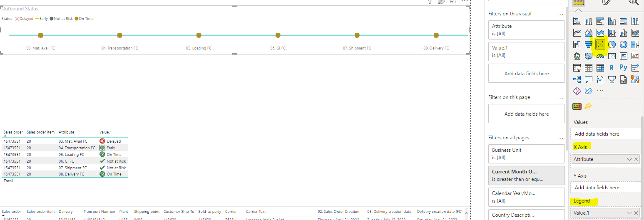Image resolution: width=644 pixels, height=220 pixels.
Task: Open get more visuals ellipsis
Action: tap(600, 91)
